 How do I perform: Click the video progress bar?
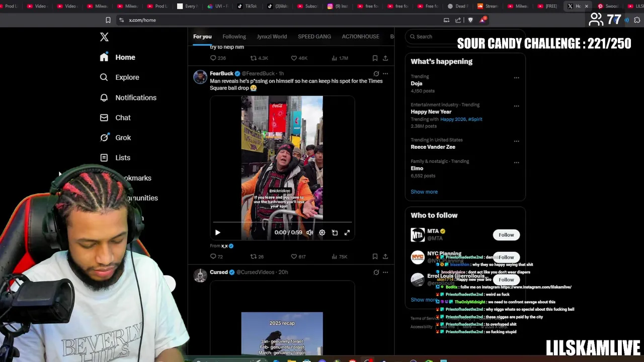(282, 222)
